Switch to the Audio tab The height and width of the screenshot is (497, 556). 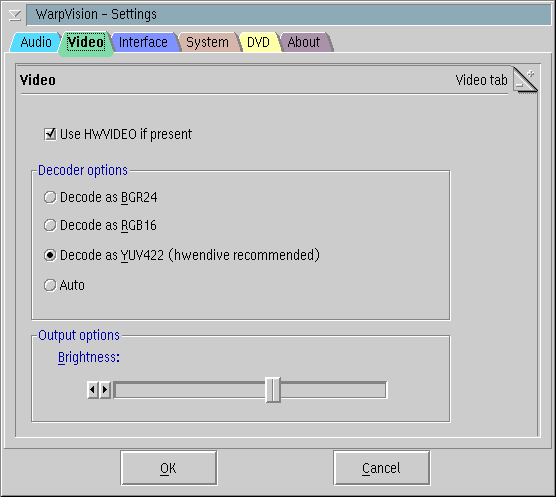(x=35, y=42)
